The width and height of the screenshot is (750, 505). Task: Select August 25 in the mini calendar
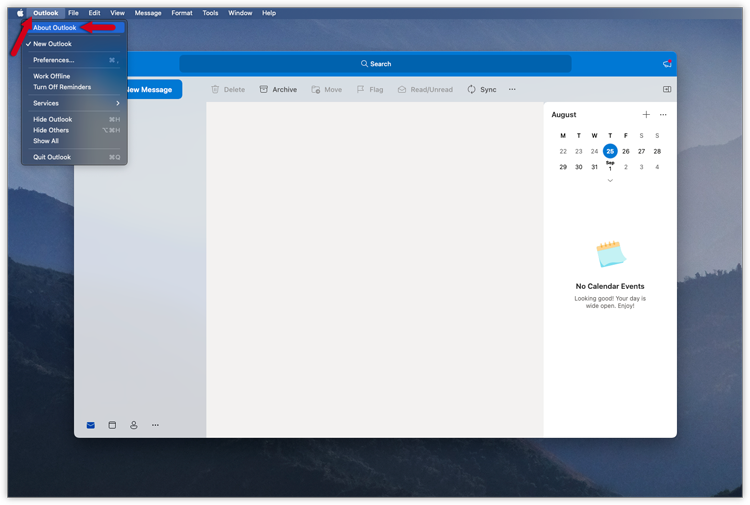tap(610, 151)
